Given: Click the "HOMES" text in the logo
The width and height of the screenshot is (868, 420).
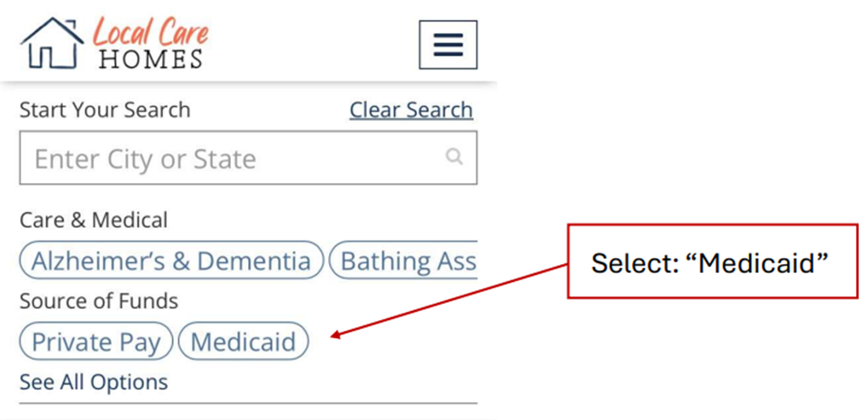Looking at the screenshot, I should [x=151, y=59].
